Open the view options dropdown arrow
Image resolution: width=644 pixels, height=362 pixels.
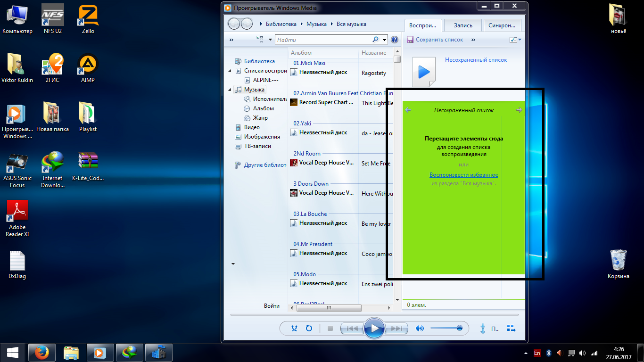tap(270, 40)
